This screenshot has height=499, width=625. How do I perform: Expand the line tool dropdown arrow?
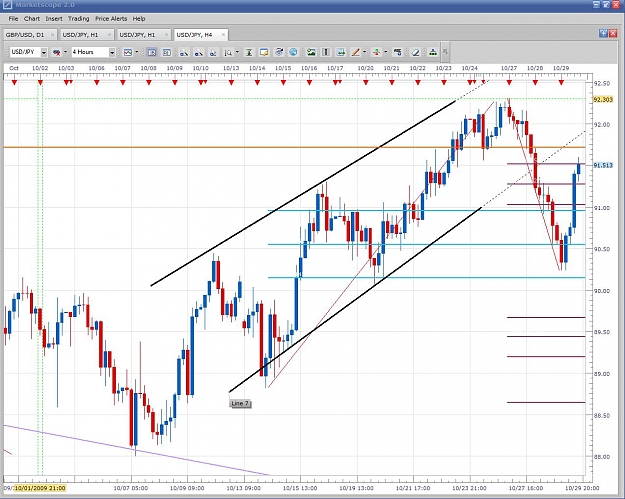coord(364,52)
